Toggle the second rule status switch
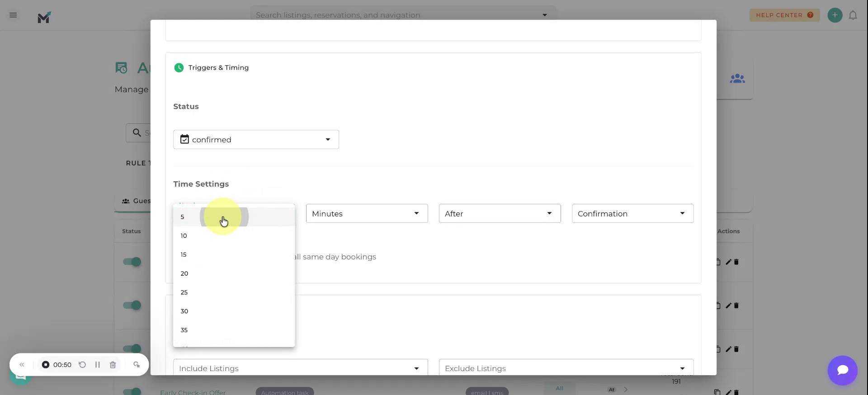Screen dimensions: 868x395 [132, 306]
